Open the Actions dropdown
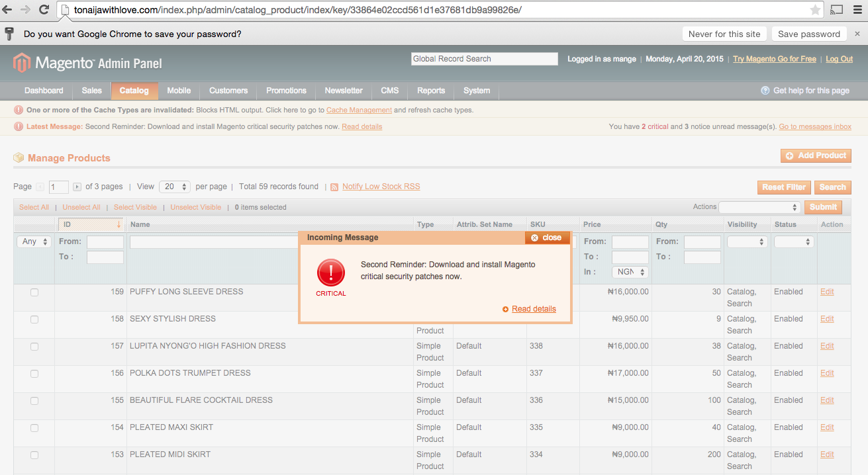 tap(759, 207)
